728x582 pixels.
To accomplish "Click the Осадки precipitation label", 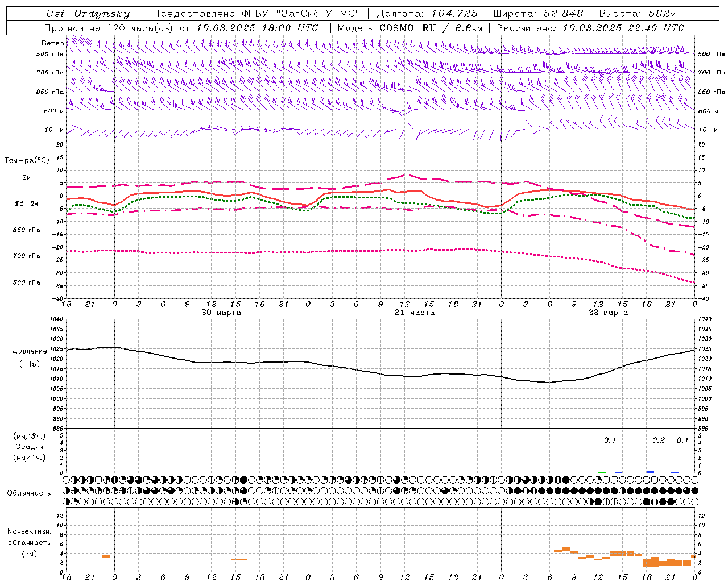I will 30,447.
